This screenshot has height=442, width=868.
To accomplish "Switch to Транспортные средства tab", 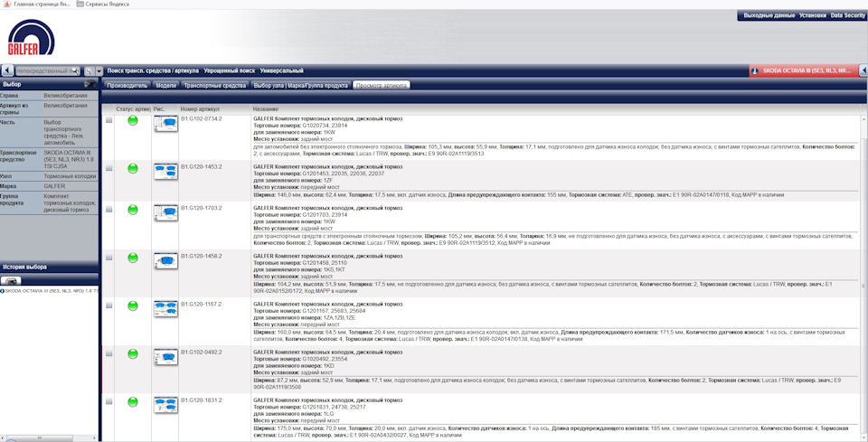I will pos(215,86).
